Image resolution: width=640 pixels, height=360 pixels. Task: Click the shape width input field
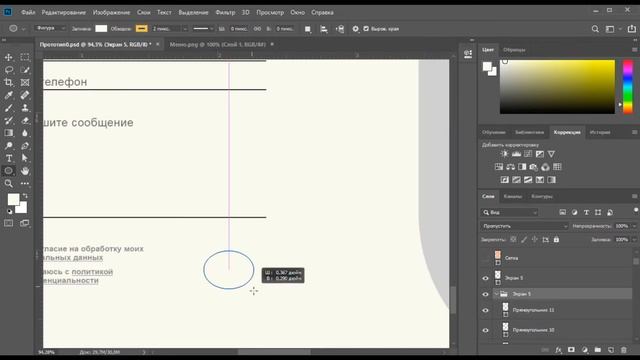point(238,29)
